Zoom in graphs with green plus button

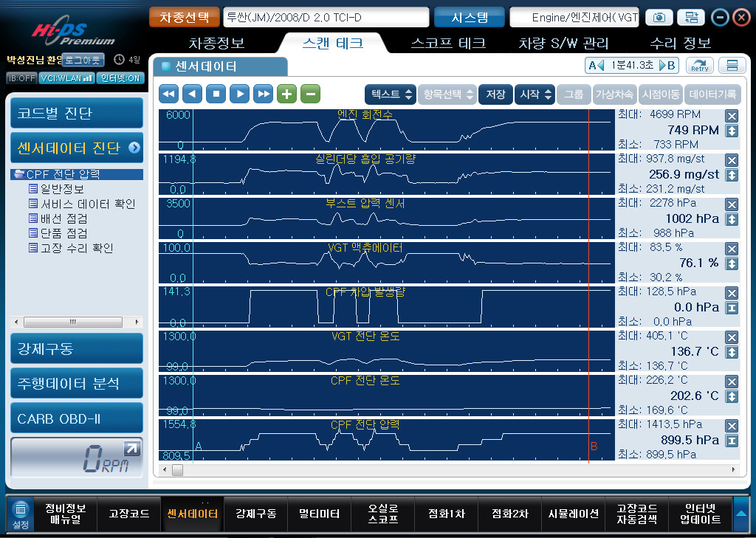click(x=286, y=94)
